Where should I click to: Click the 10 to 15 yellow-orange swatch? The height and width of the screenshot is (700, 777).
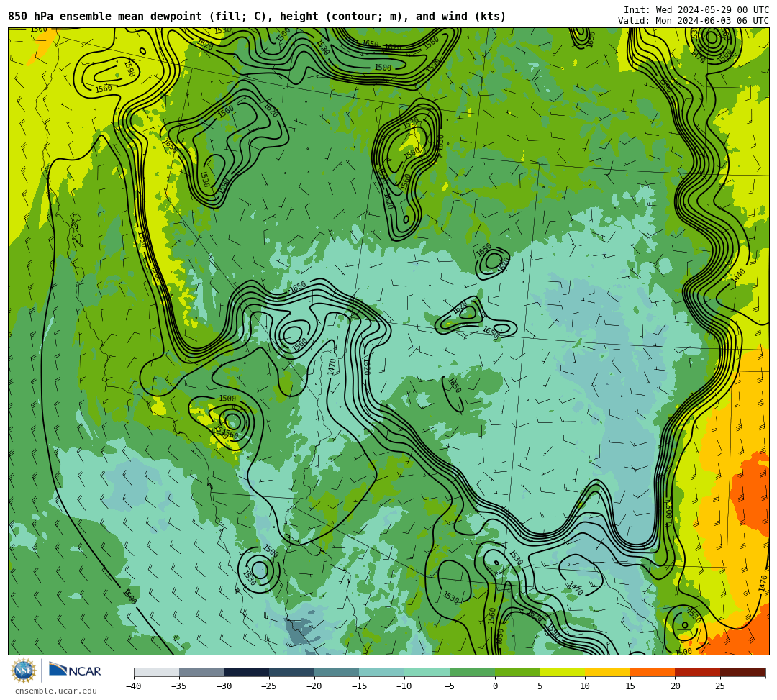[x=607, y=672]
